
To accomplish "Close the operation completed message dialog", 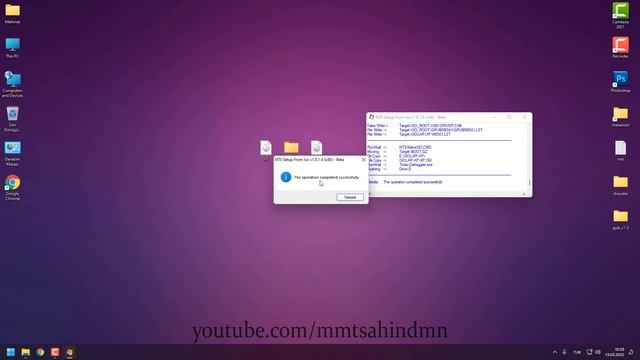I will [x=363, y=160].
